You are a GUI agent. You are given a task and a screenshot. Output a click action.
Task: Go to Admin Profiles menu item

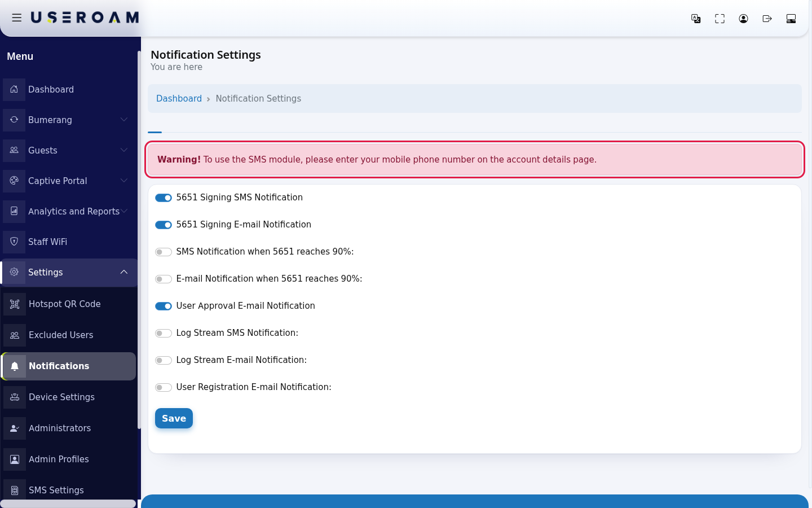click(x=69, y=459)
